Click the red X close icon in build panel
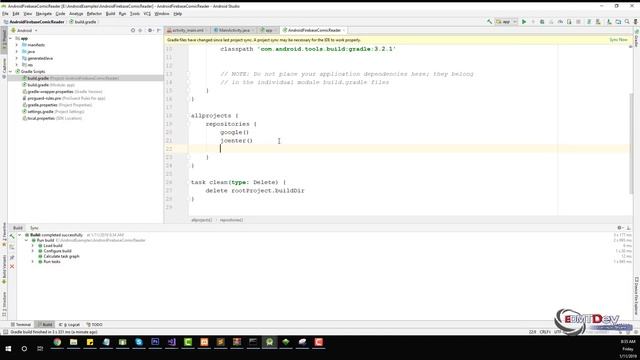This screenshot has height=360, width=640. pyautogui.click(x=12, y=266)
